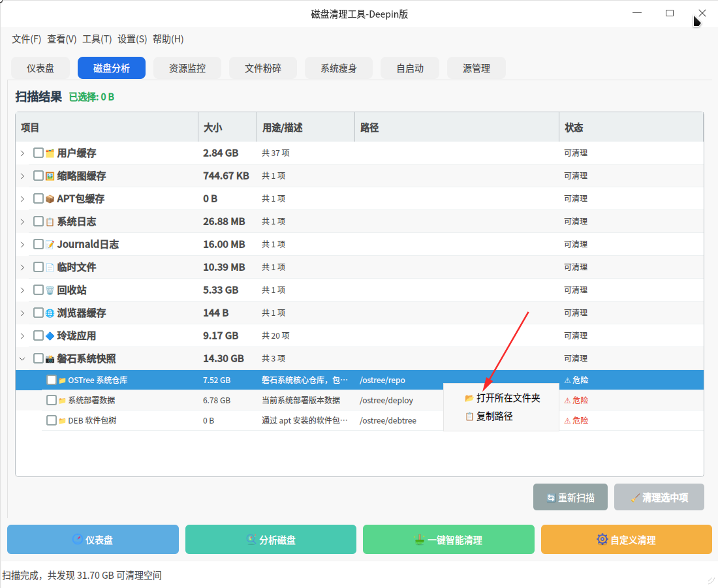
Task: Collapse the 磐石系统快照 group
Action: pos(22,358)
